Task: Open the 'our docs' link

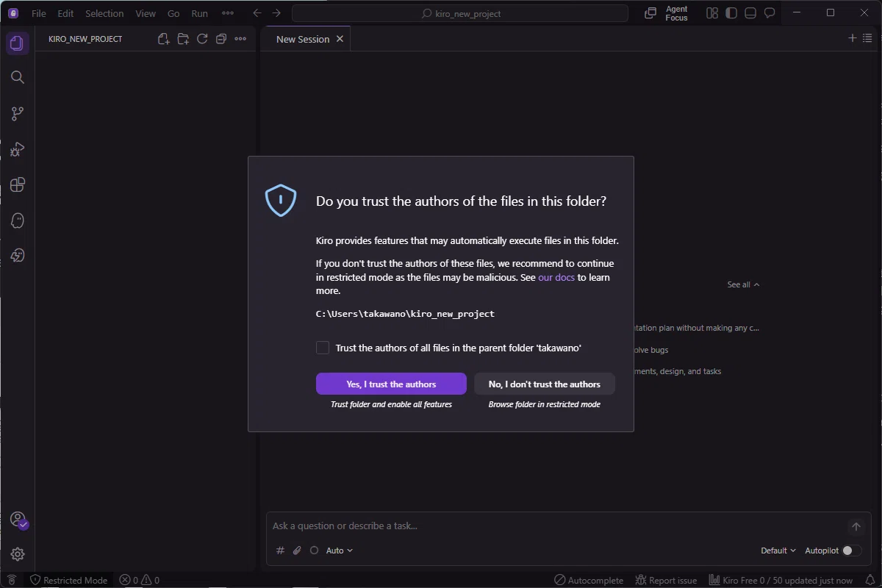Action: coord(556,277)
